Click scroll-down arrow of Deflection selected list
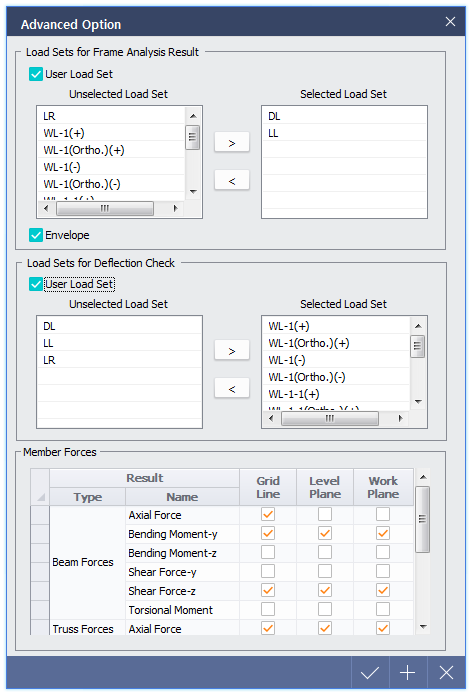This screenshot has height=695, width=472. point(418,402)
